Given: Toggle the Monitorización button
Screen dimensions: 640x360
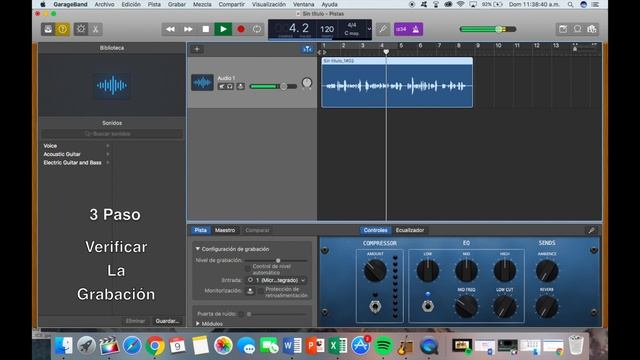Looking at the screenshot, I should (x=250, y=291).
